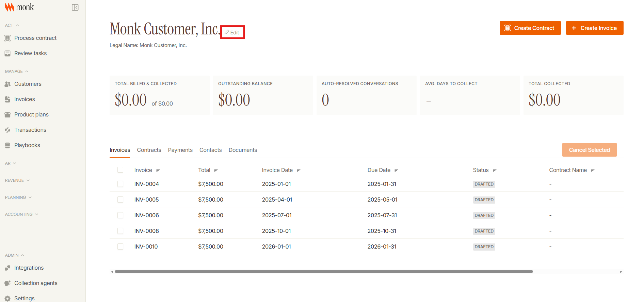Check the INV-0010 row checkbox

pyautogui.click(x=120, y=247)
